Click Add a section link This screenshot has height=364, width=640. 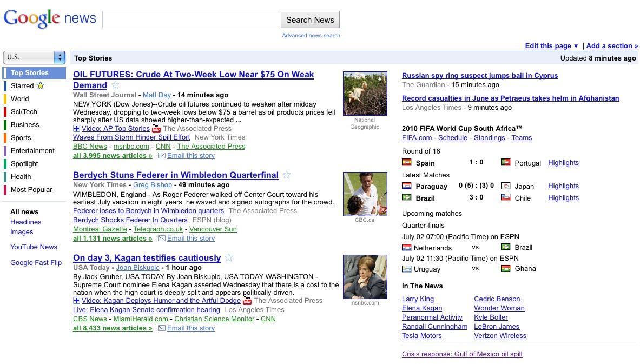[x=612, y=46]
